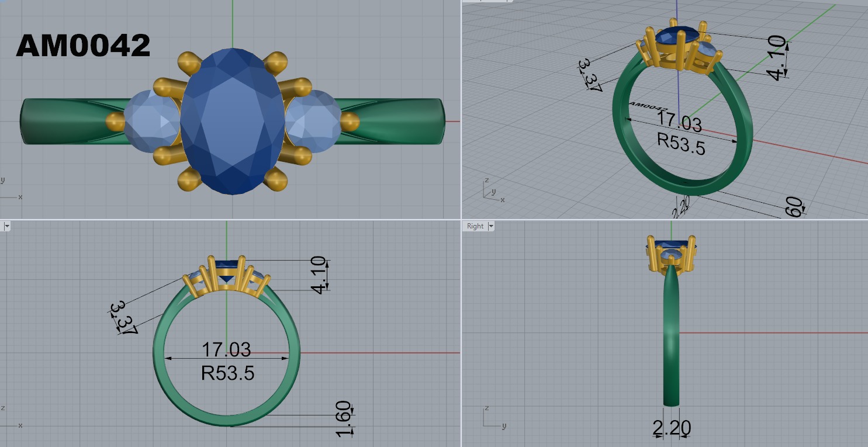868x447 pixels.
Task: Select the right round light-blue side stone
Action: [x=314, y=122]
